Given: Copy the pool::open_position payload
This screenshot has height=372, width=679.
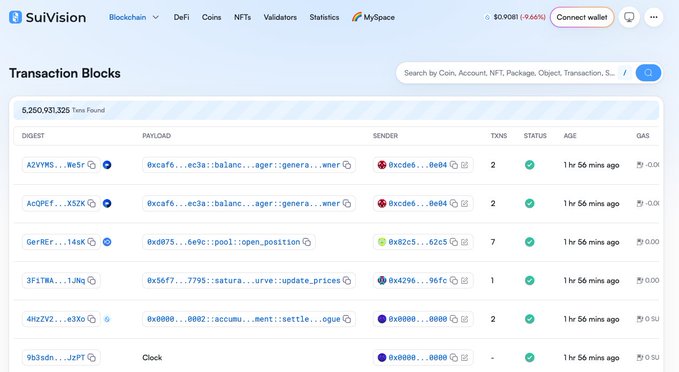Looking at the screenshot, I should pyautogui.click(x=307, y=242).
